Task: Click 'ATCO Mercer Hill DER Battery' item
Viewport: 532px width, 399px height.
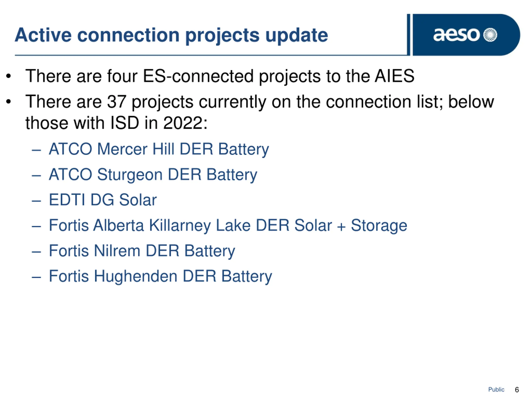Action: (x=159, y=149)
